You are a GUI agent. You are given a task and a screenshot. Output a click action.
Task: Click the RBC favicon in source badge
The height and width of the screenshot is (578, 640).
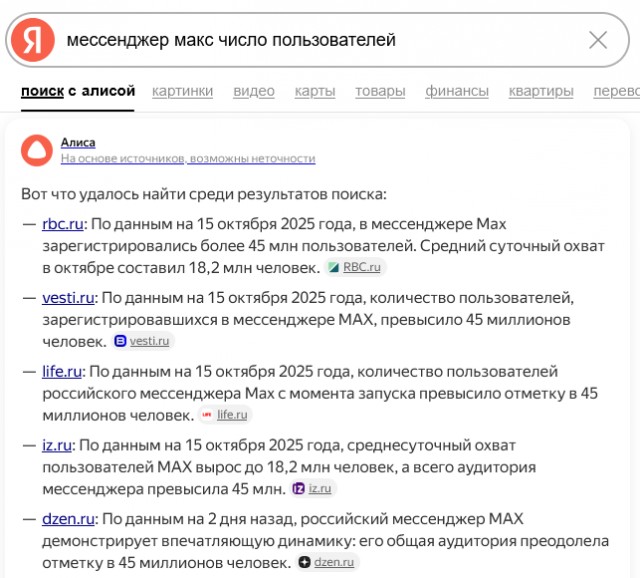click(334, 267)
